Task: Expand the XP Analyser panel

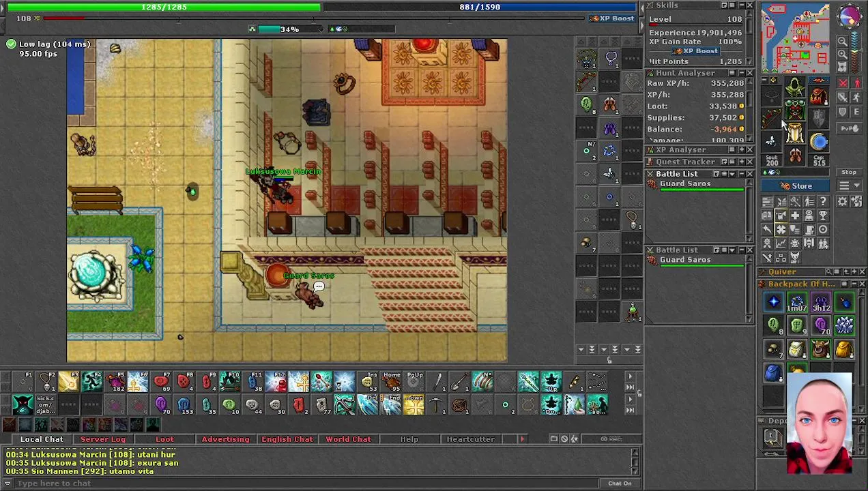Action: [740, 150]
